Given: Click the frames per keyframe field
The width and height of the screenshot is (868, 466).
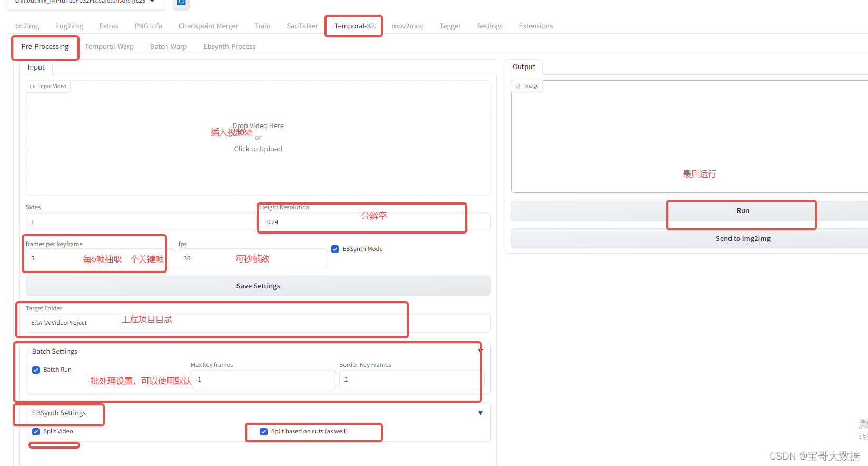Looking at the screenshot, I should (100, 258).
